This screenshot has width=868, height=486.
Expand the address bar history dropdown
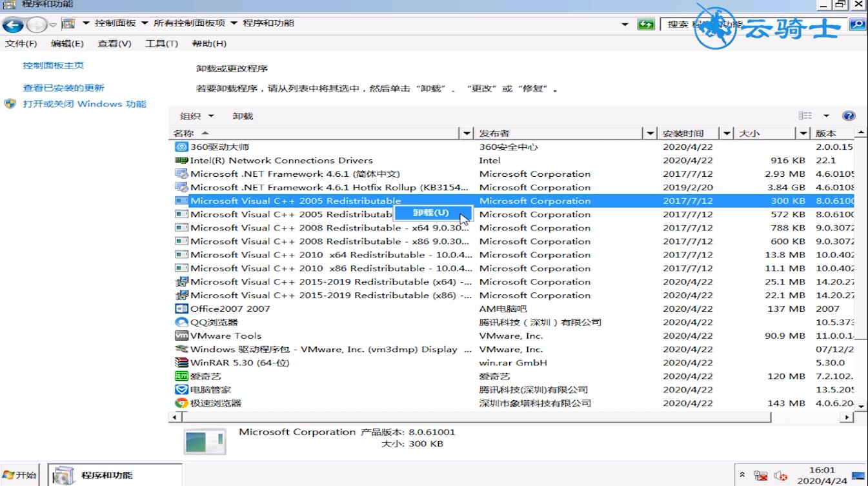tap(625, 25)
